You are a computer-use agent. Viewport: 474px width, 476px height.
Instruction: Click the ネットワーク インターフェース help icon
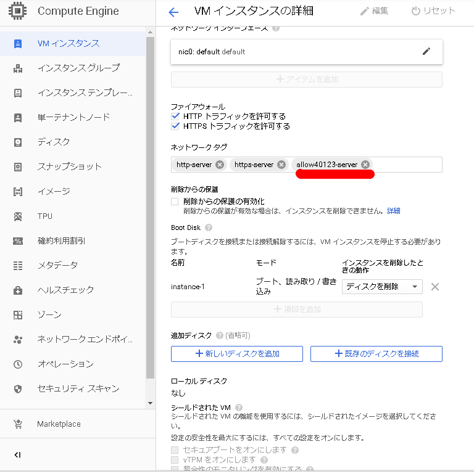click(276, 28)
